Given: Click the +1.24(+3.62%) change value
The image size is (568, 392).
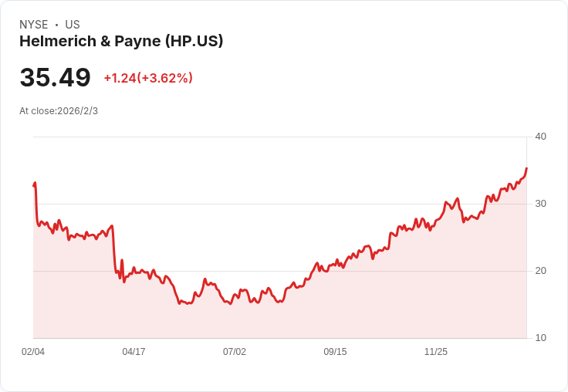Looking at the screenshot, I should [148, 78].
